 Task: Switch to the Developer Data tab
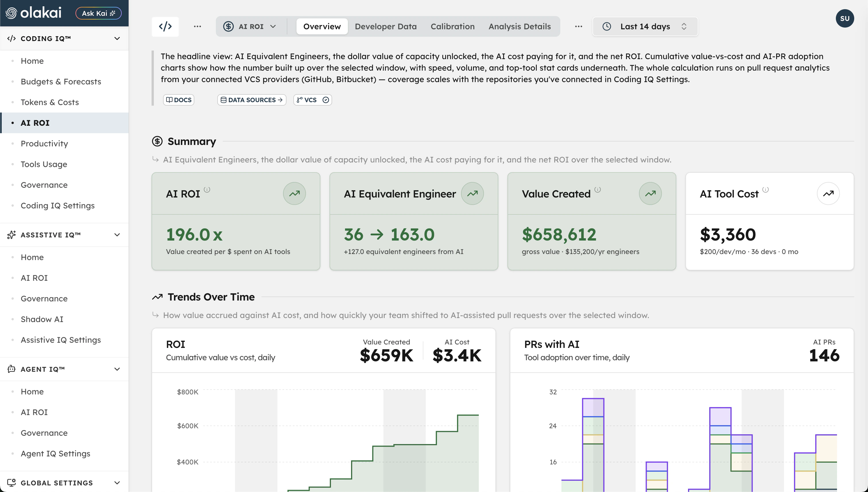tap(385, 26)
